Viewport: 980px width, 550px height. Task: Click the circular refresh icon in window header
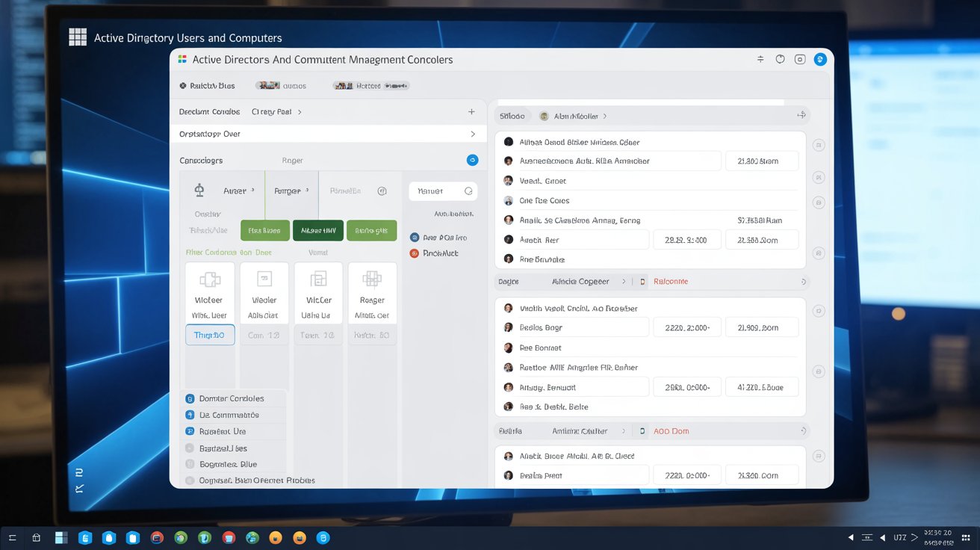pos(781,60)
